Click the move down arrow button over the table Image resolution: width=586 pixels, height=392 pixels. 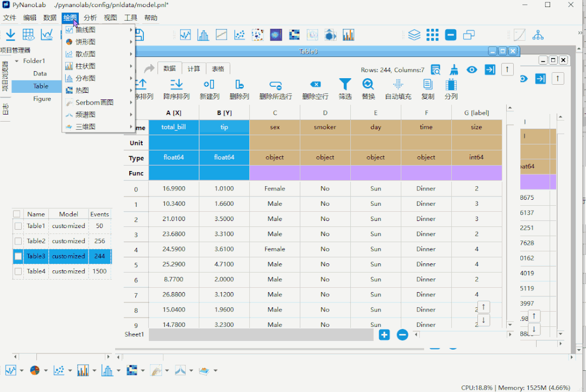(483, 320)
